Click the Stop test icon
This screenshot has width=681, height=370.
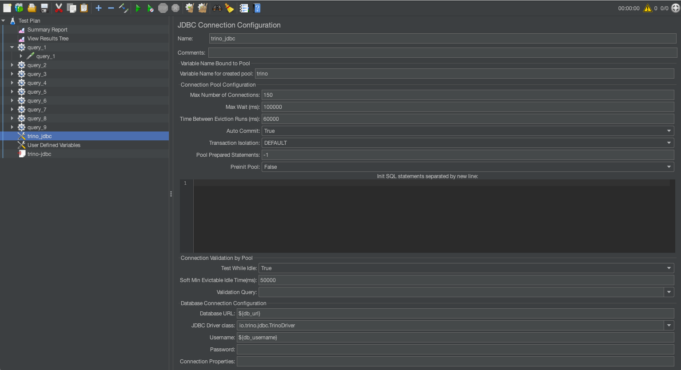(163, 8)
